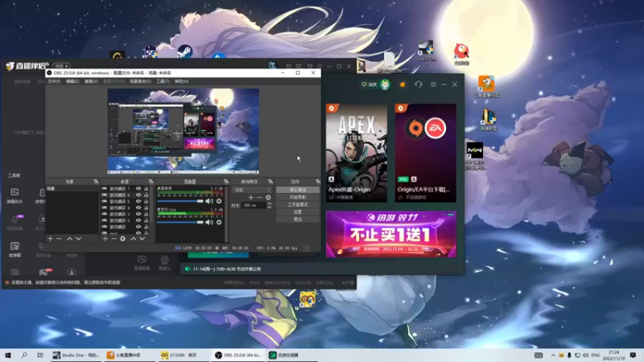Screen dimensions: 644x362
Task: Open the Studio One desktop shortcut
Action: [x=426, y=51]
